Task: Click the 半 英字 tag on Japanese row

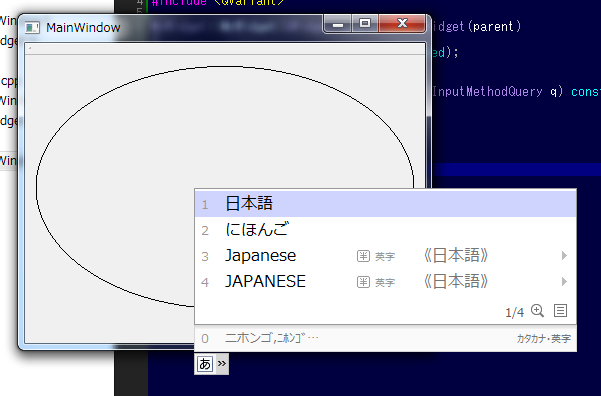Action: (x=376, y=256)
